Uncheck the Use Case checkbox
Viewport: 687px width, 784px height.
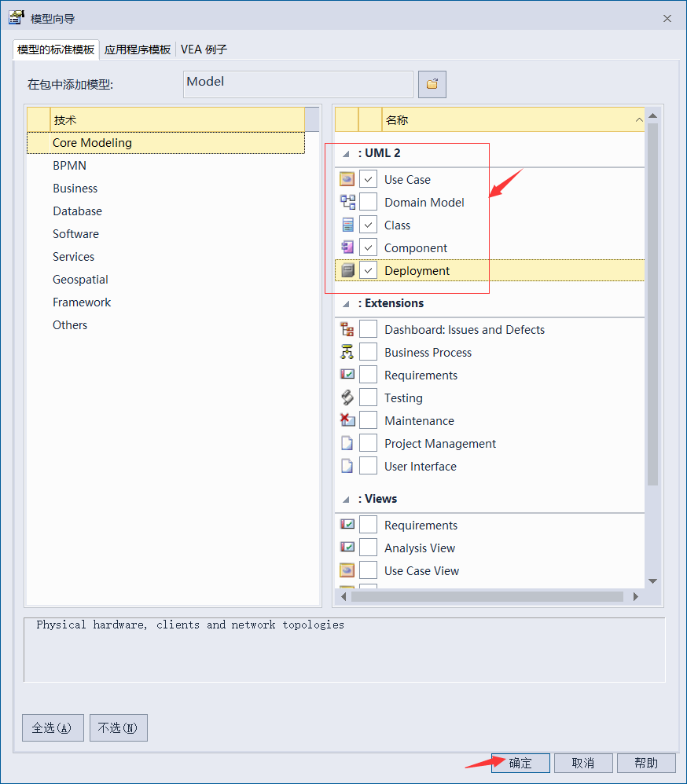[x=368, y=178]
